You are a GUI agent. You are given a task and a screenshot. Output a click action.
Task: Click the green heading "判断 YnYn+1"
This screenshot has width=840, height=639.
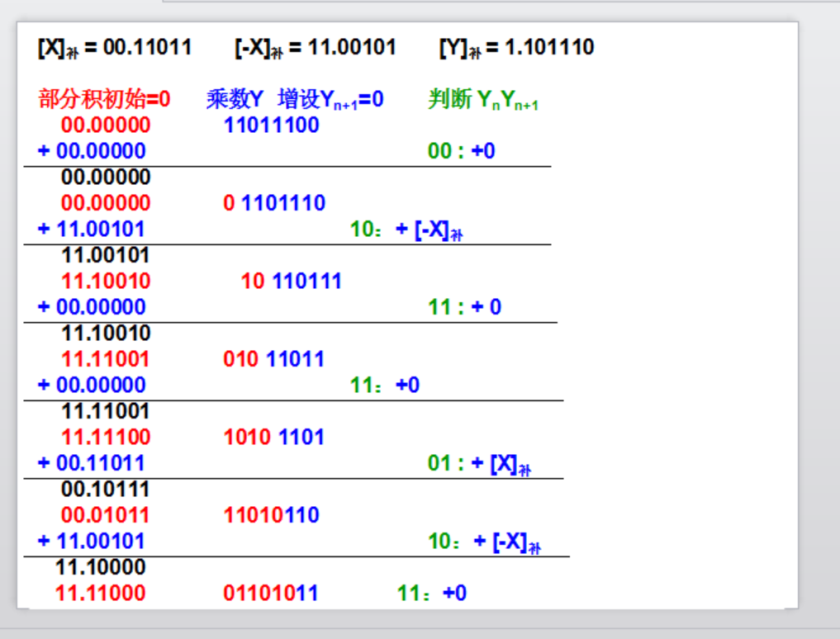tap(482, 100)
